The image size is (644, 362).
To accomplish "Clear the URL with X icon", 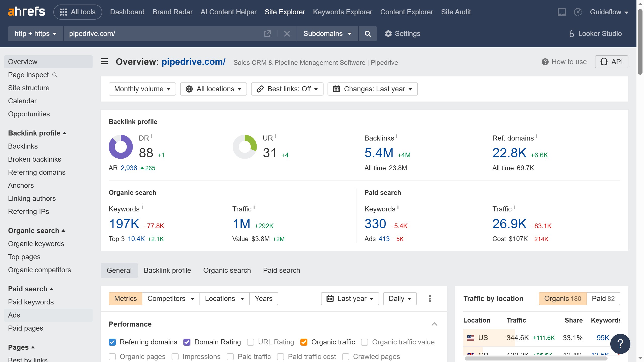I will click(287, 34).
